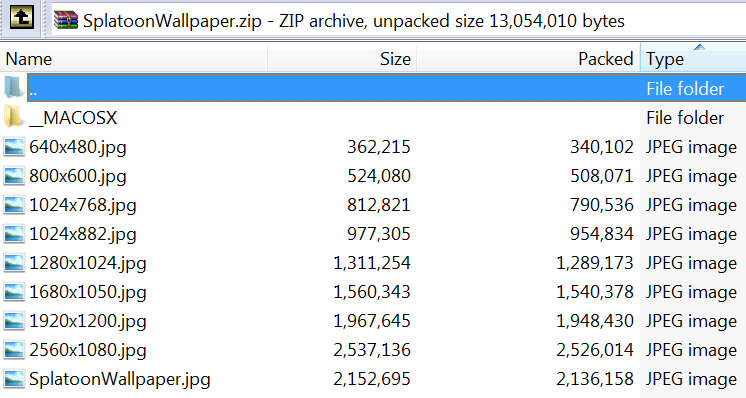Click the up one level arrow button

(x=22, y=17)
